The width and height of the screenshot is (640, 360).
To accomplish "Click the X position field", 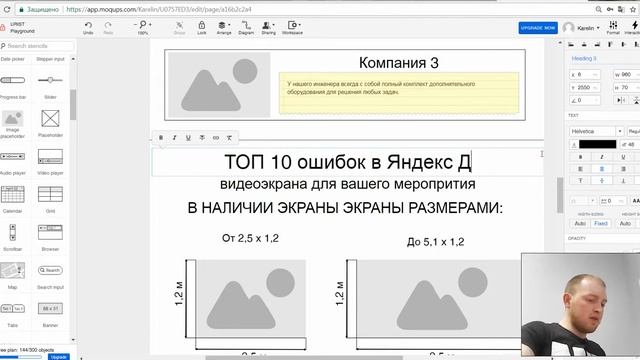I will (x=585, y=75).
